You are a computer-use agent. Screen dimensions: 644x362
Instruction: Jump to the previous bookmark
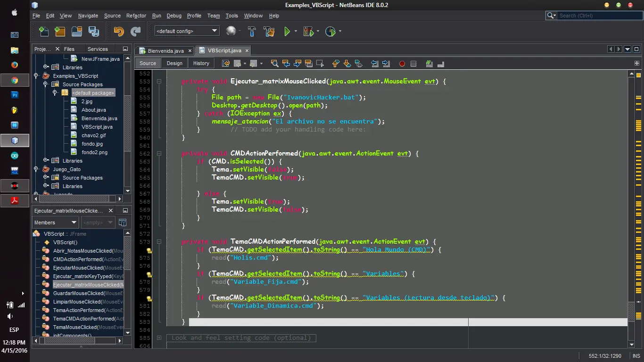(x=336, y=64)
